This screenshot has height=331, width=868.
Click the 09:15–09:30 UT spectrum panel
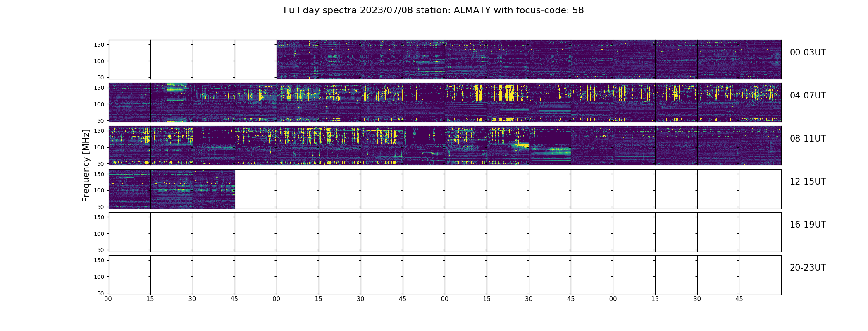(340, 146)
